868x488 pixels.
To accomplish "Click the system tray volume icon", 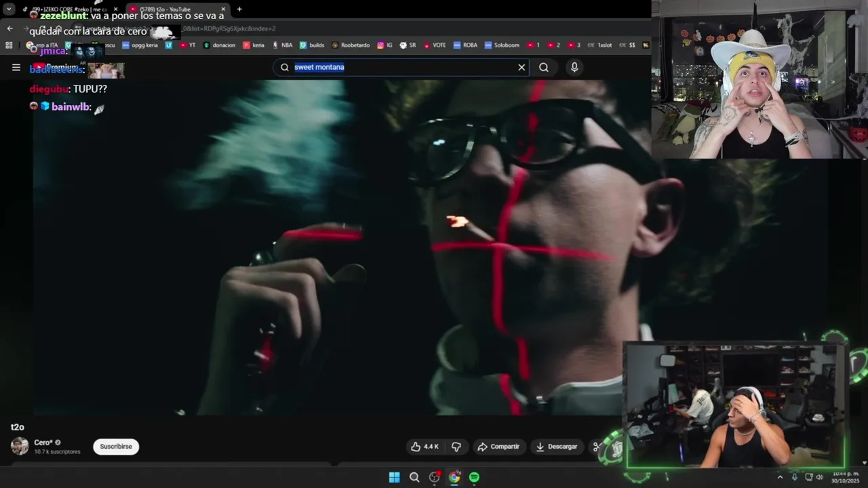I will (x=819, y=477).
